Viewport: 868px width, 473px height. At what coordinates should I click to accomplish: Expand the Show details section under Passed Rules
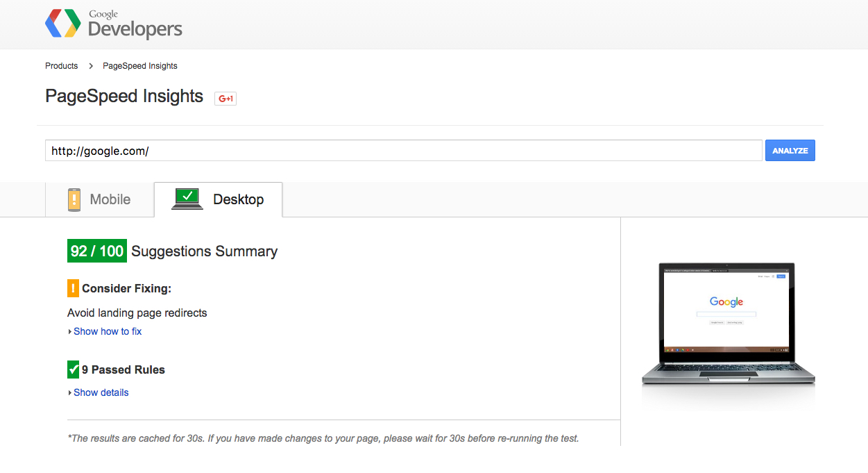pyautogui.click(x=101, y=392)
